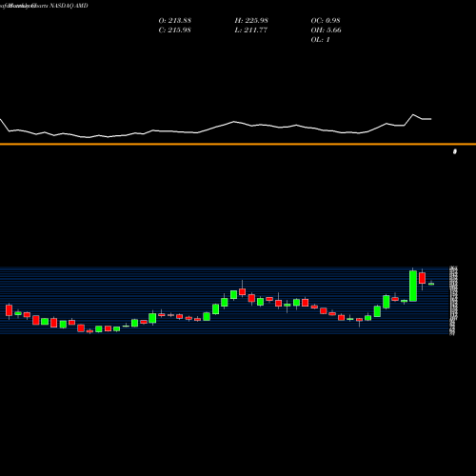Select the close price value C: 215.98

pyautogui.click(x=174, y=30)
